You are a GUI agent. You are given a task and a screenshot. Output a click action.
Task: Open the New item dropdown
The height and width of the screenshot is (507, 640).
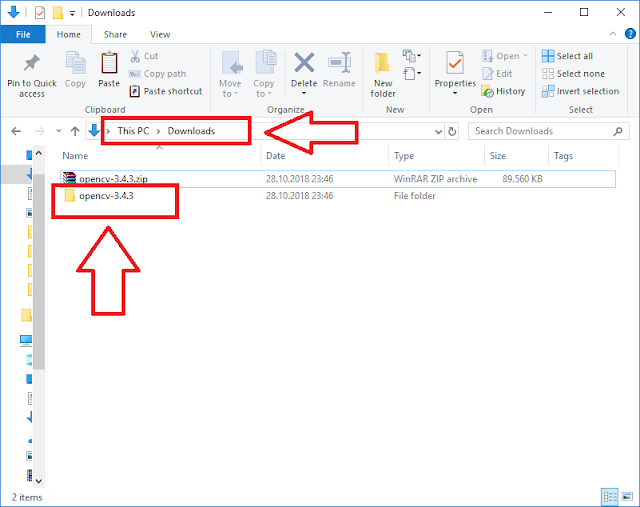[x=412, y=56]
